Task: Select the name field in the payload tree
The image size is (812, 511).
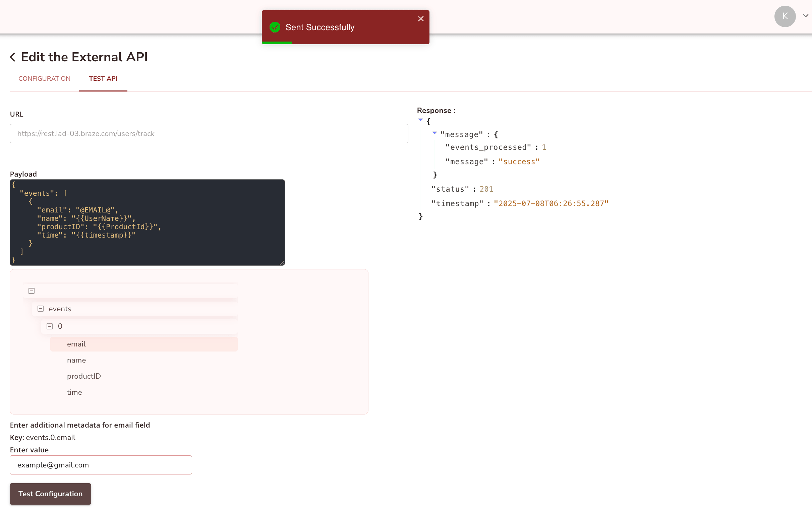Action: point(76,360)
